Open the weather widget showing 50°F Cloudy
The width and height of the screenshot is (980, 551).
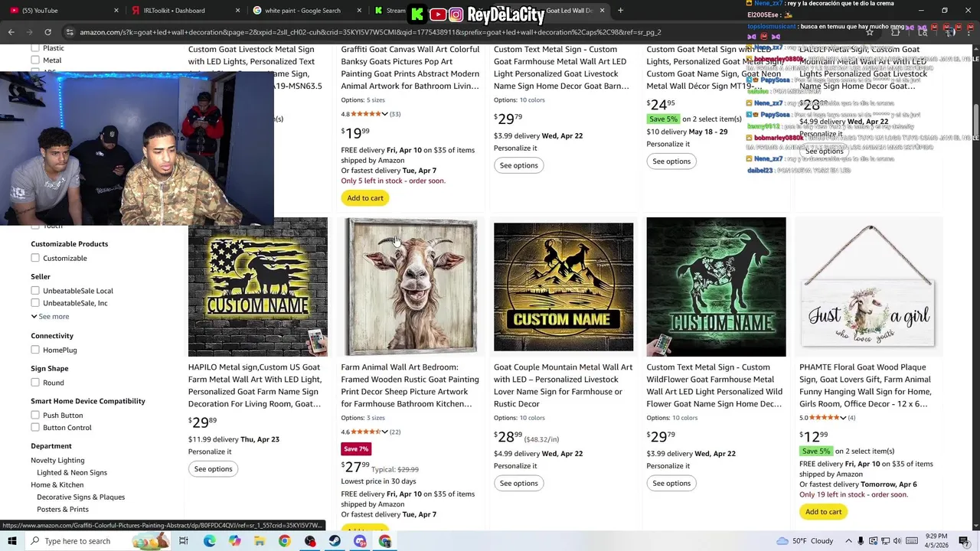point(805,541)
